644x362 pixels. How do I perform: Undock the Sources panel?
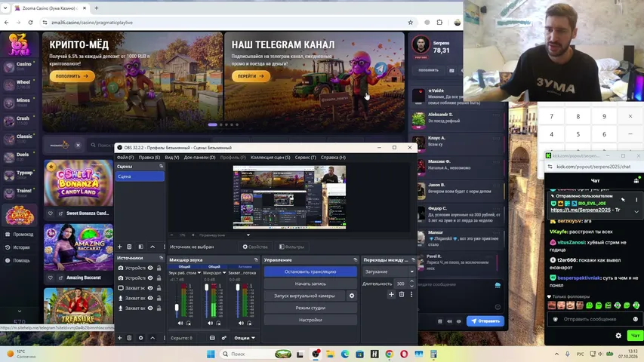coord(161,258)
